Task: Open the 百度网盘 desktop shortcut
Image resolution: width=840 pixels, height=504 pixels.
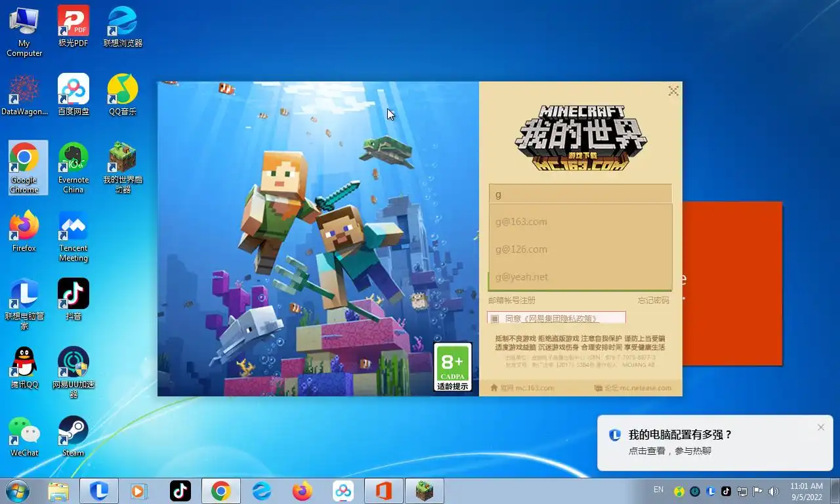Action: tap(73, 94)
